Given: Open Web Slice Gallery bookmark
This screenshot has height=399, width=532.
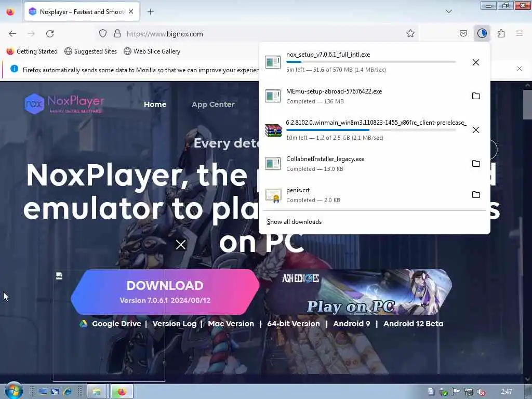Looking at the screenshot, I should [152, 51].
